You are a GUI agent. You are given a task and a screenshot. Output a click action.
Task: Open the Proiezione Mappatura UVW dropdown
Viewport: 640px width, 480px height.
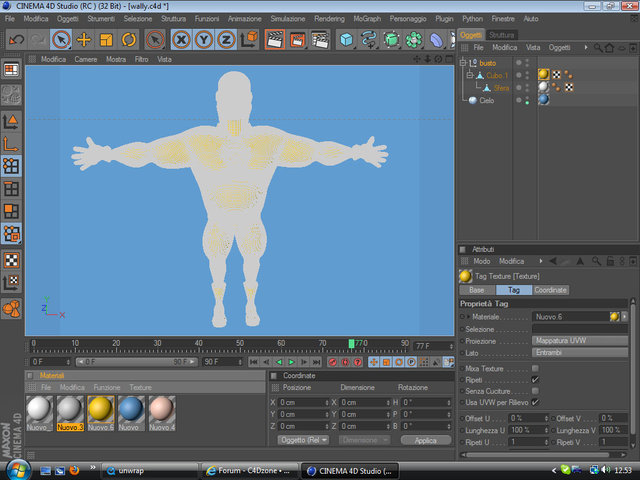click(x=580, y=341)
